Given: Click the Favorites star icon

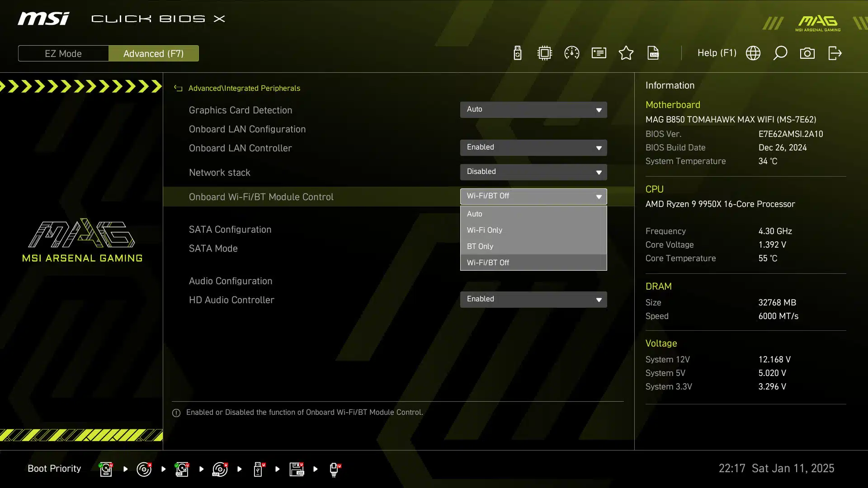Looking at the screenshot, I should click(626, 53).
